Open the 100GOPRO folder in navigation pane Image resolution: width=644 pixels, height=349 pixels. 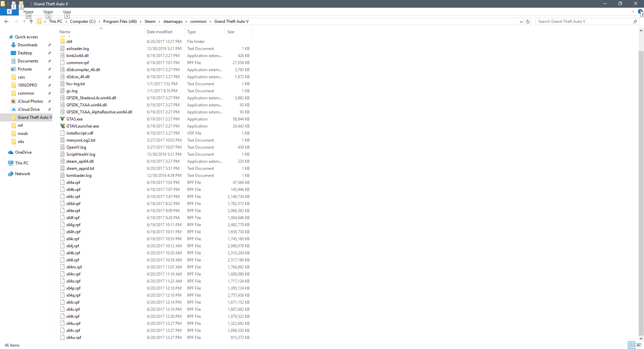click(28, 85)
